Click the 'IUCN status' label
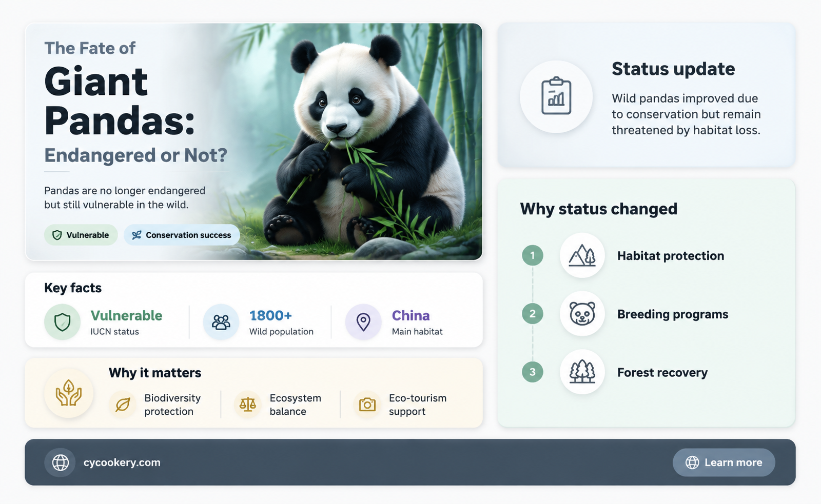 (x=114, y=332)
